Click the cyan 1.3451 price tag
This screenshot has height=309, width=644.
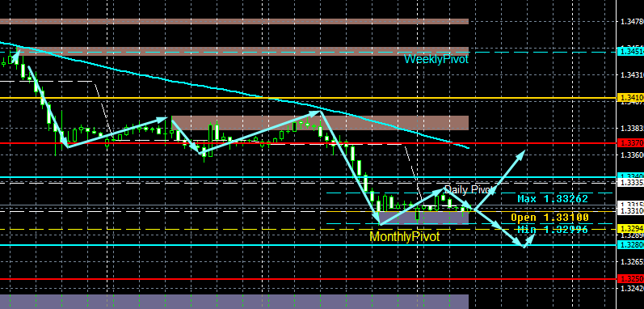630,51
